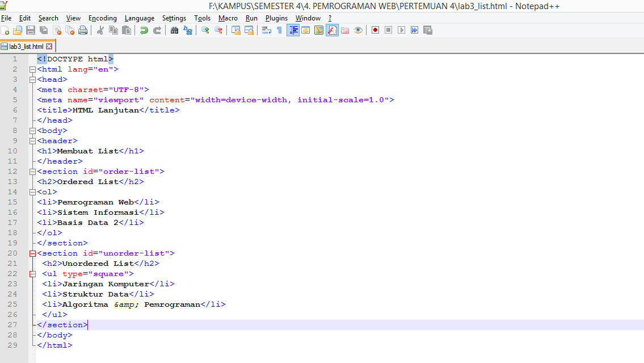Start macro recording with the red circle icon
Viewport: 644px width, 363px height.
coord(375,30)
